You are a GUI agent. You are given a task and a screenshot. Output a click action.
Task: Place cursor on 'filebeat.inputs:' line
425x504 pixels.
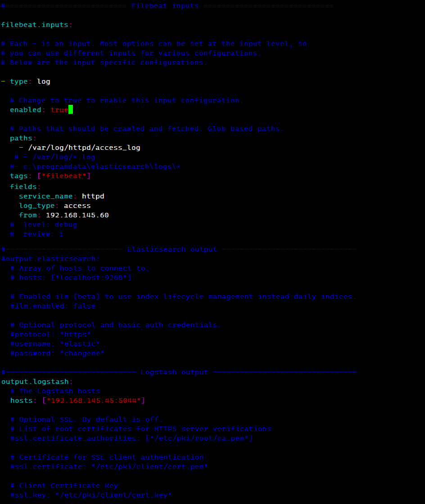36,25
